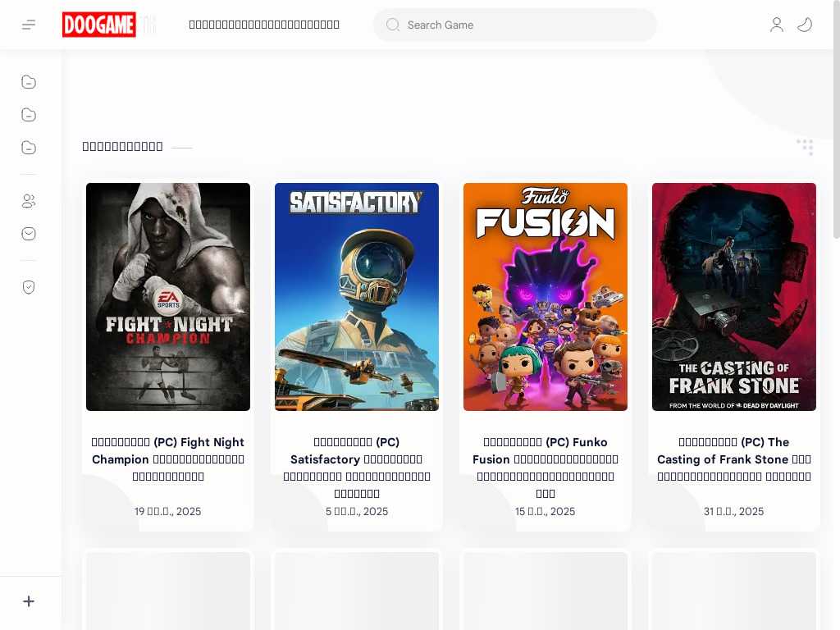Open the hamburger menu in the header
The image size is (840, 630).
(x=29, y=25)
